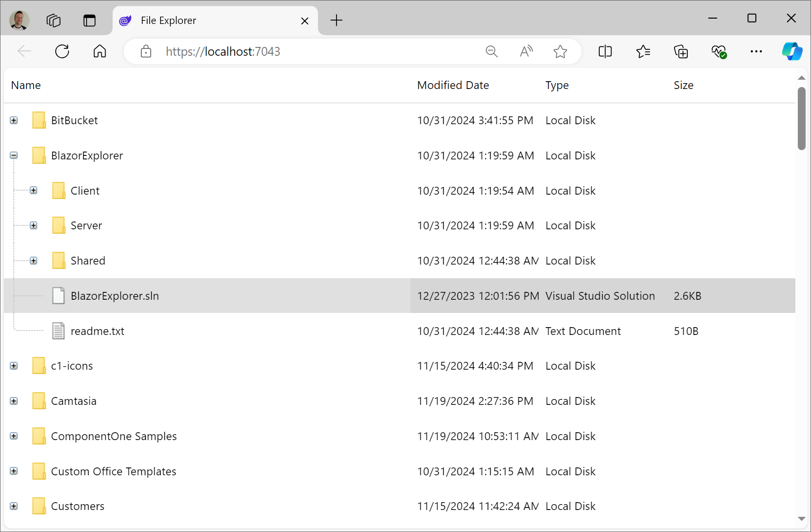
Task: Open the Edge settings menu
Action: click(756, 51)
